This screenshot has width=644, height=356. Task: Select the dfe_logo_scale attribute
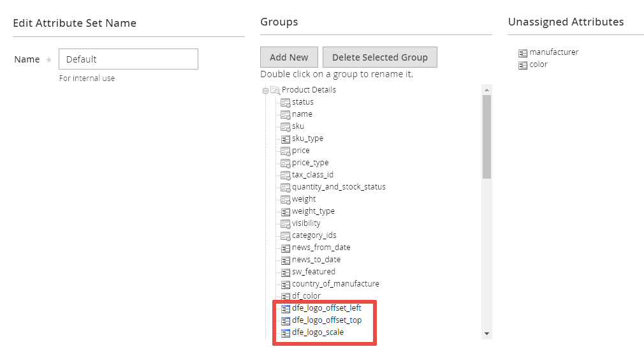(x=318, y=332)
